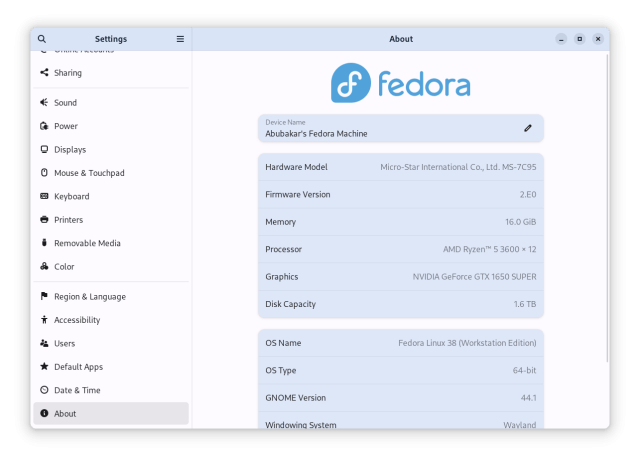Click the Fedora logo at top
This screenshot has height=462, width=640.
tap(400, 83)
